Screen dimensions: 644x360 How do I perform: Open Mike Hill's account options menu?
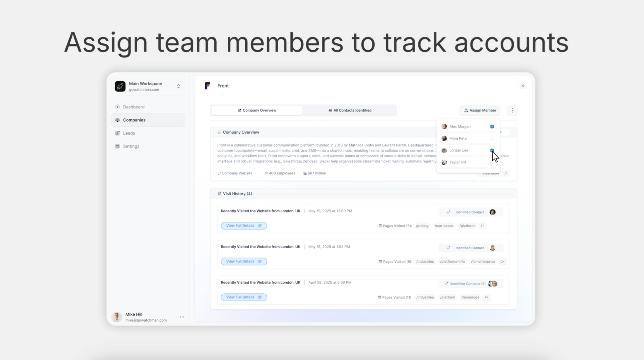pos(182,317)
